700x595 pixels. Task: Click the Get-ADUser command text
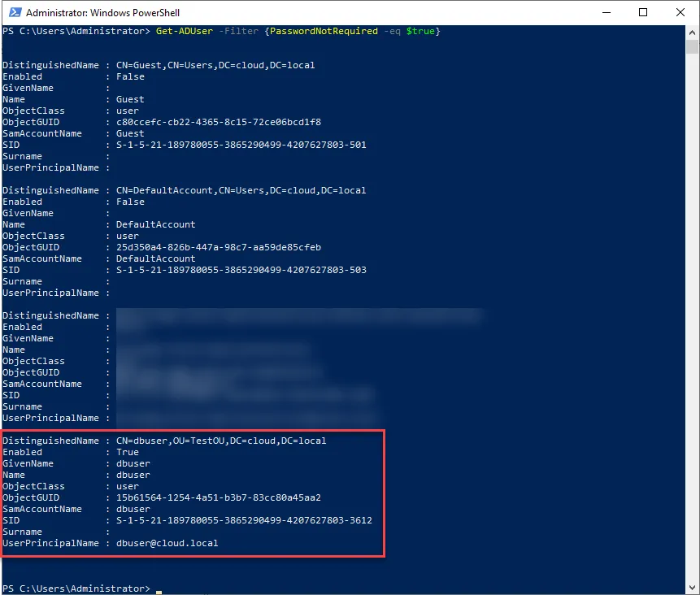[185, 31]
